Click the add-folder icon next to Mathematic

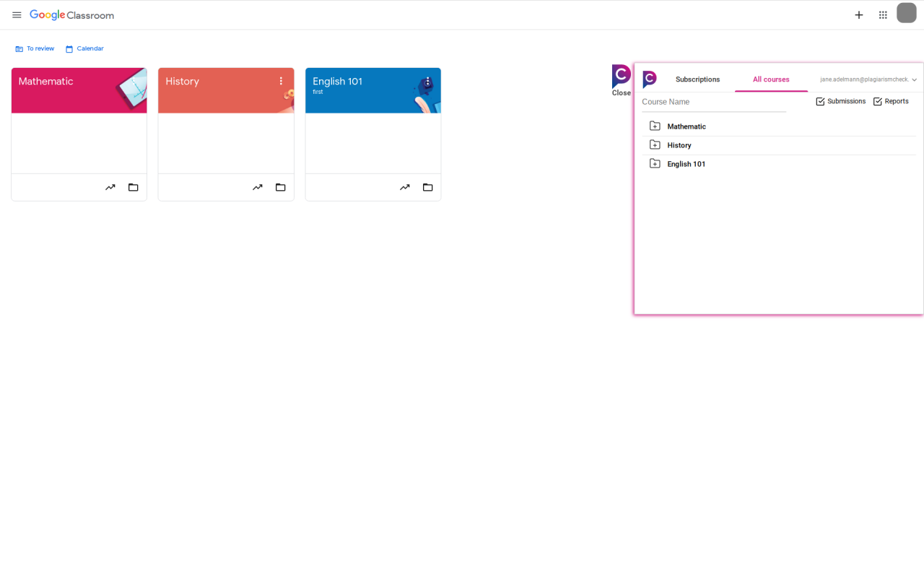[655, 125]
